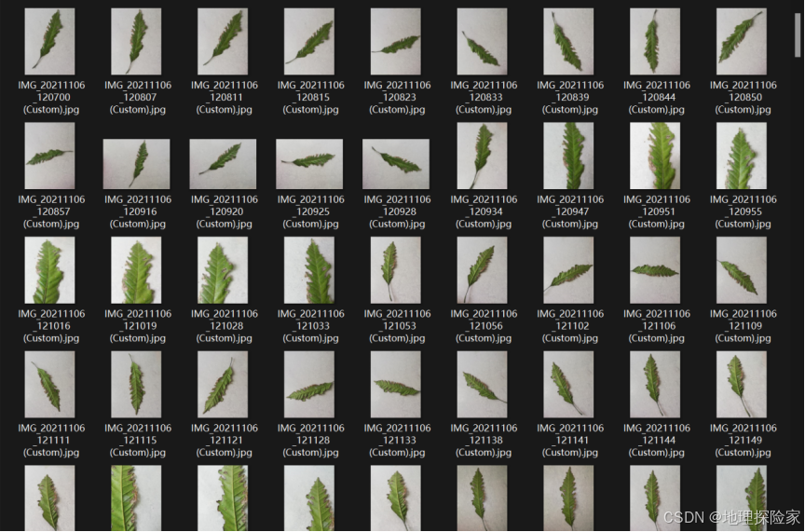Select thumbnail of IMG_20211106_121109 leaf image
Viewport: 805px width, 532px height.
(x=742, y=270)
